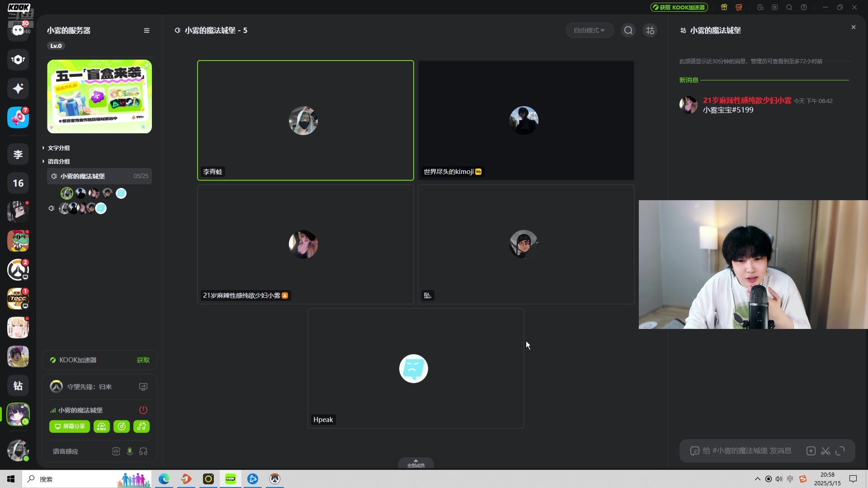Open the plus attachment button in message box
Viewport: 868px width, 488px height.
pyautogui.click(x=811, y=451)
